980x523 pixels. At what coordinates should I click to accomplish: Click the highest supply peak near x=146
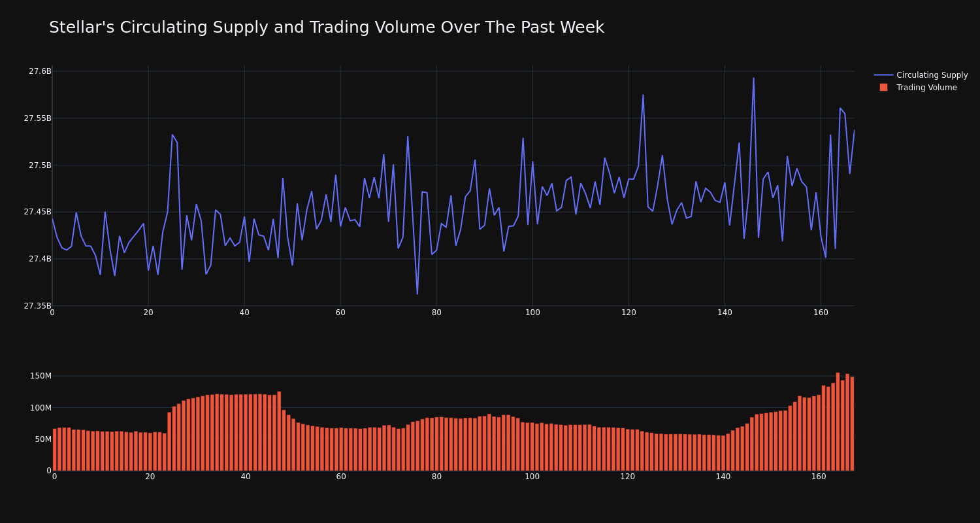753,78
